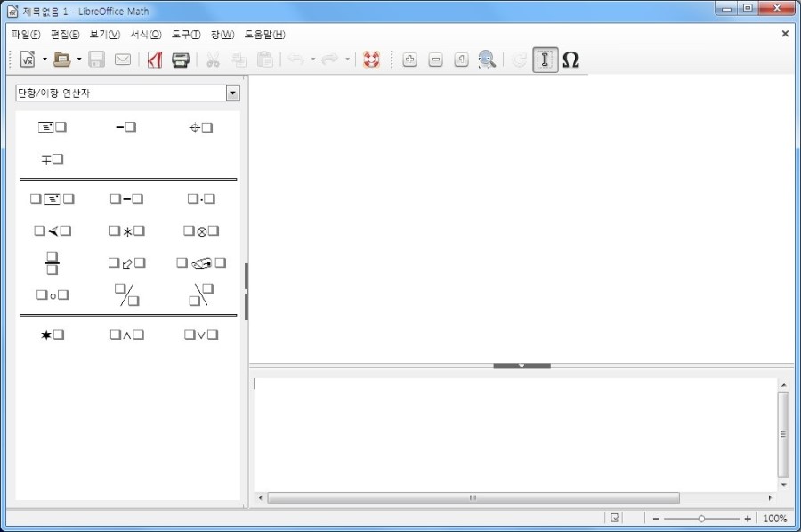Insert unary minus sign element
The width and height of the screenshot is (801, 532).
[125, 127]
